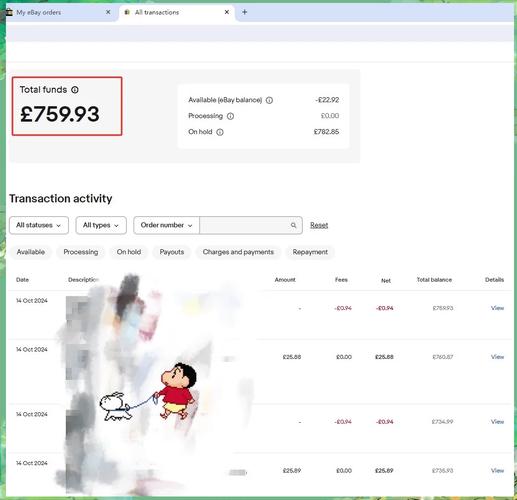Click the Net column header
Image resolution: width=517 pixels, height=500 pixels.
(386, 281)
